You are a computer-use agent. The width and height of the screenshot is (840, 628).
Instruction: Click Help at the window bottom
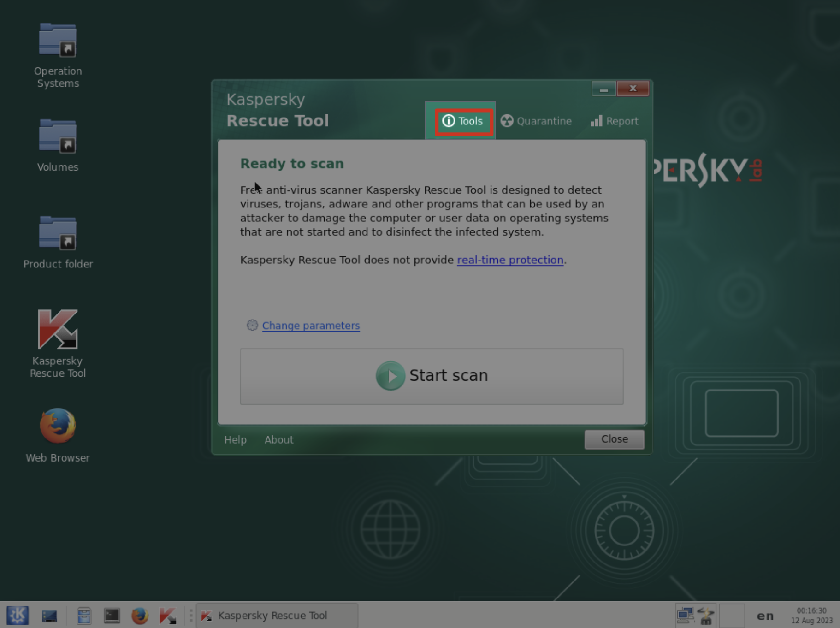(236, 440)
